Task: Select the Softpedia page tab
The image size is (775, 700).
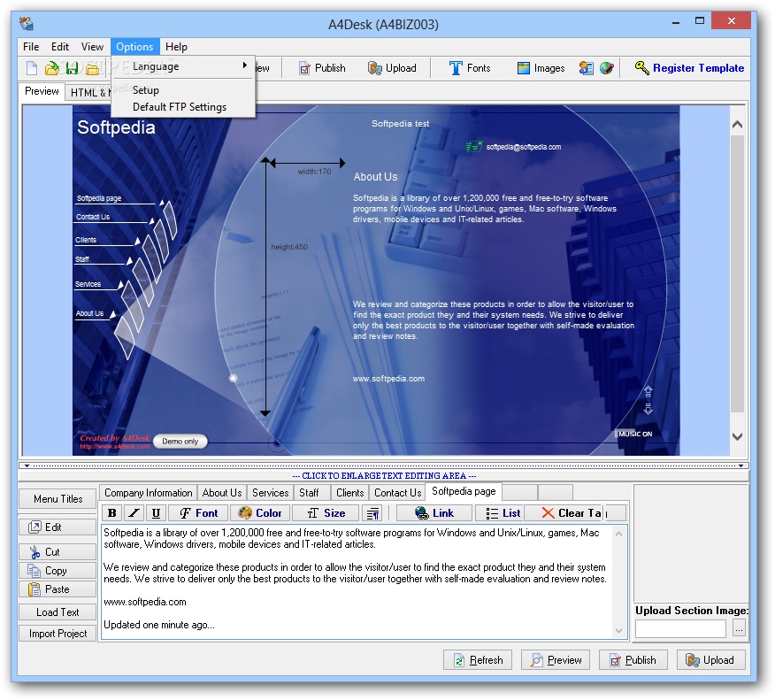Action: click(x=464, y=491)
